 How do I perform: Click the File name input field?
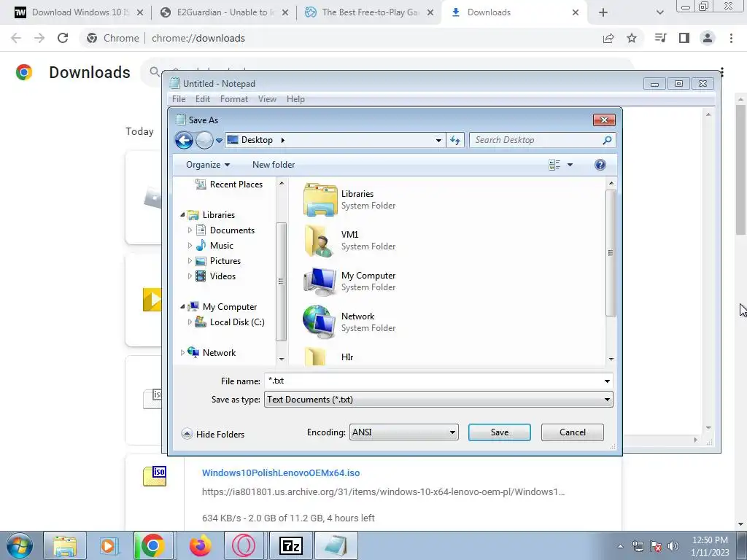click(433, 381)
